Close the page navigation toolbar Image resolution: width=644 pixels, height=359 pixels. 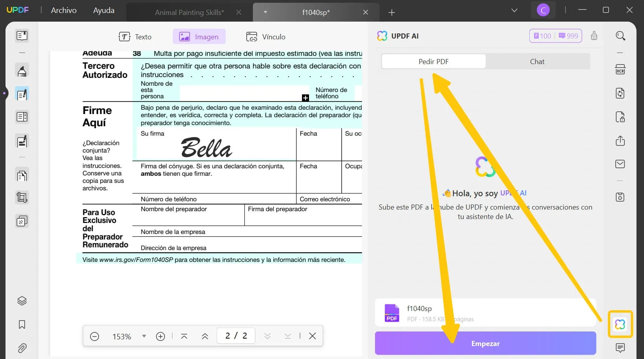point(313,336)
